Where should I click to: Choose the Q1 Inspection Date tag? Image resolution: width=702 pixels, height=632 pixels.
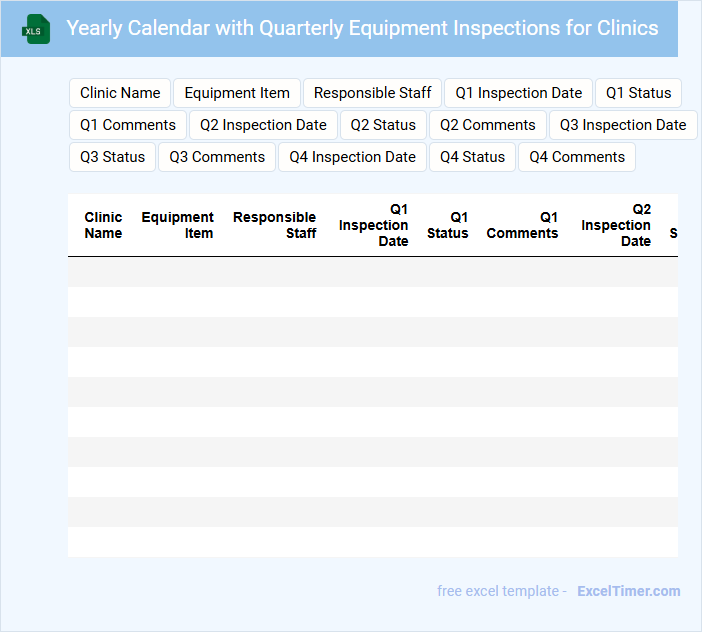pyautogui.click(x=518, y=93)
